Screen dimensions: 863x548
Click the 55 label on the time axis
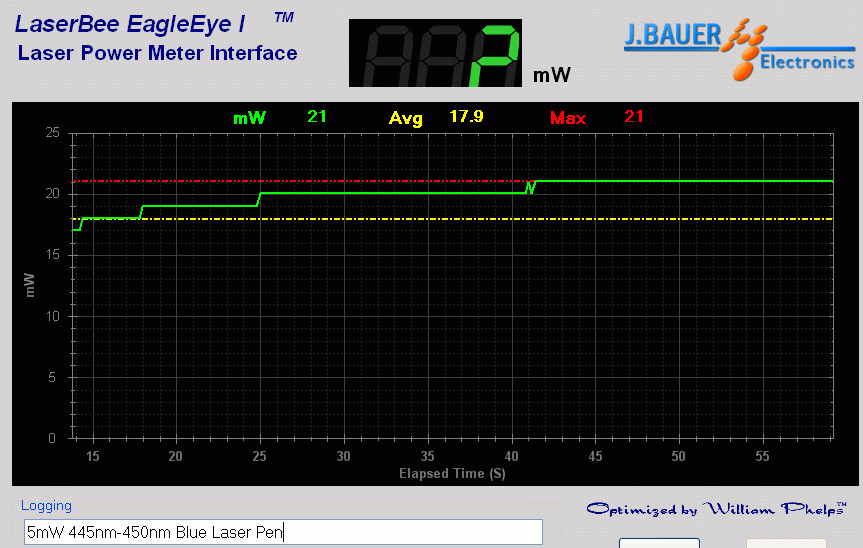[x=762, y=456]
